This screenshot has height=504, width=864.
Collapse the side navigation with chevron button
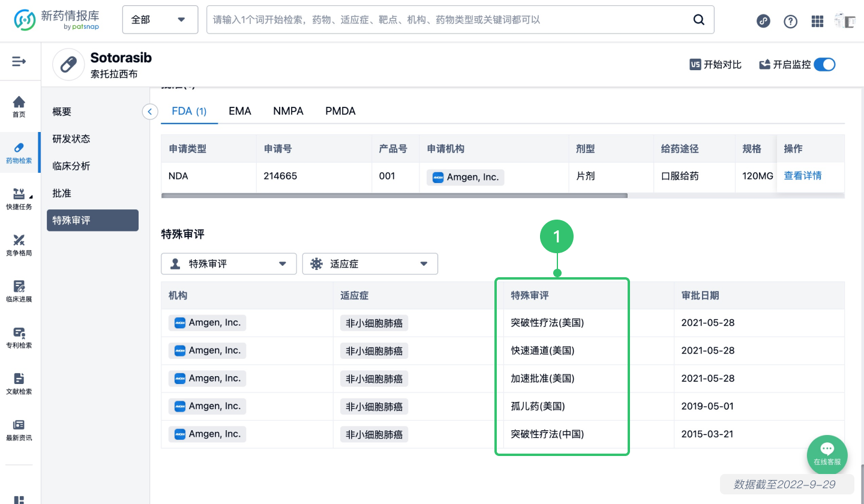pyautogui.click(x=150, y=112)
